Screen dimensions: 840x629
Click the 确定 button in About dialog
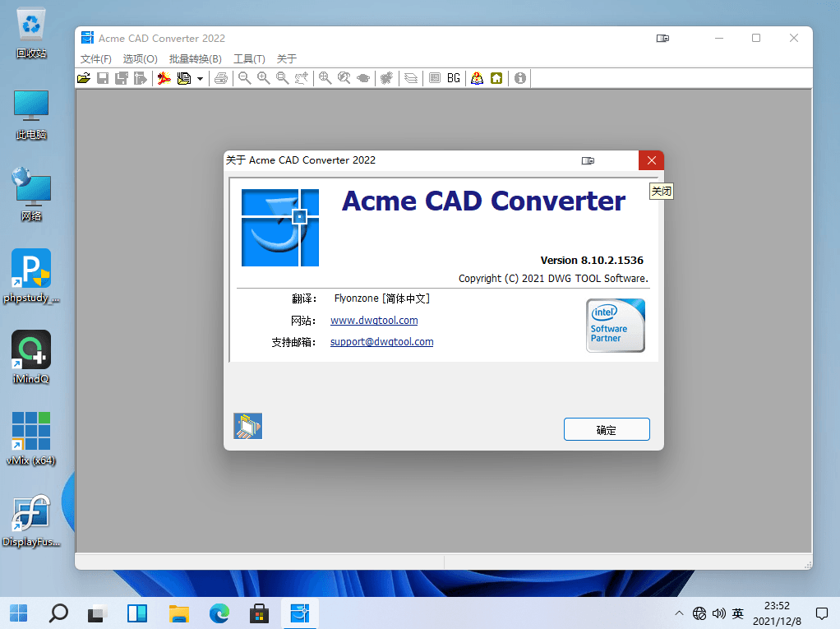click(607, 430)
